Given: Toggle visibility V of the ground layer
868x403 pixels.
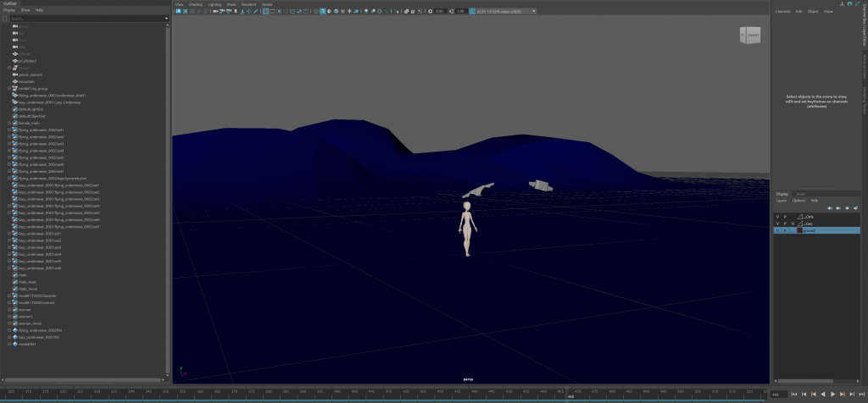Looking at the screenshot, I should click(777, 230).
